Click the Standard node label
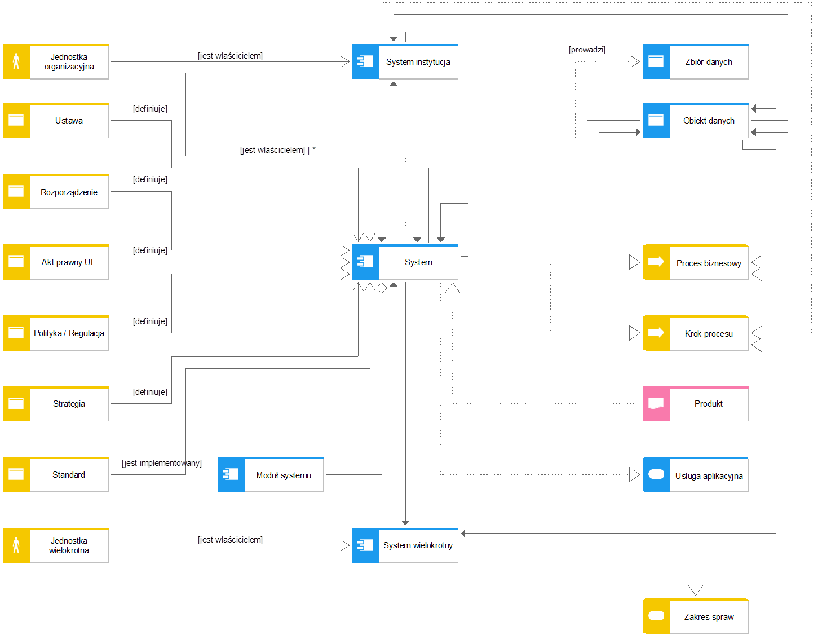This screenshot has width=840, height=639. click(x=69, y=475)
